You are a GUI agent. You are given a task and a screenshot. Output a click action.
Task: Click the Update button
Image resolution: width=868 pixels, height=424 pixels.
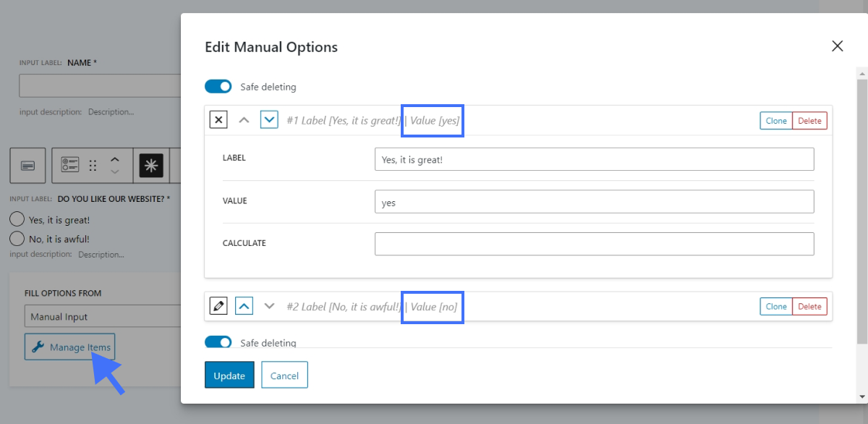click(x=229, y=376)
